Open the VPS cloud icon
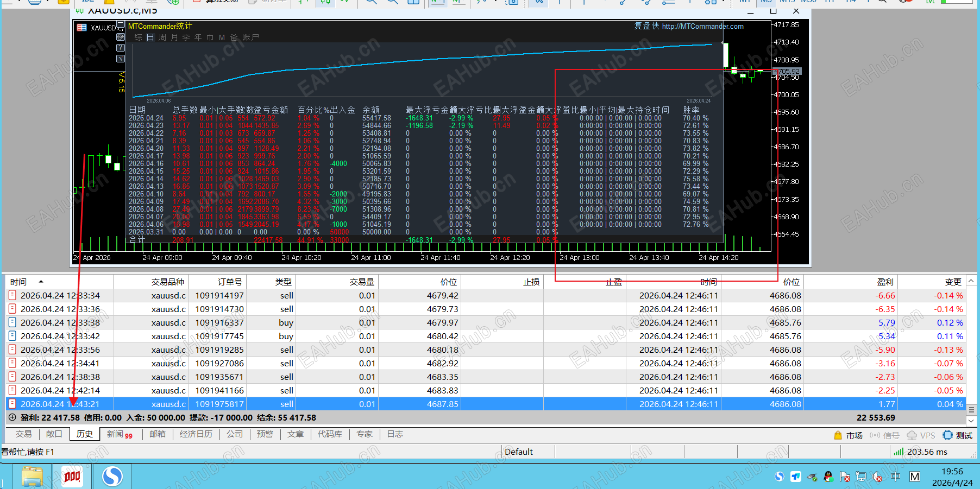Image resolution: width=980 pixels, height=489 pixels. click(912, 435)
